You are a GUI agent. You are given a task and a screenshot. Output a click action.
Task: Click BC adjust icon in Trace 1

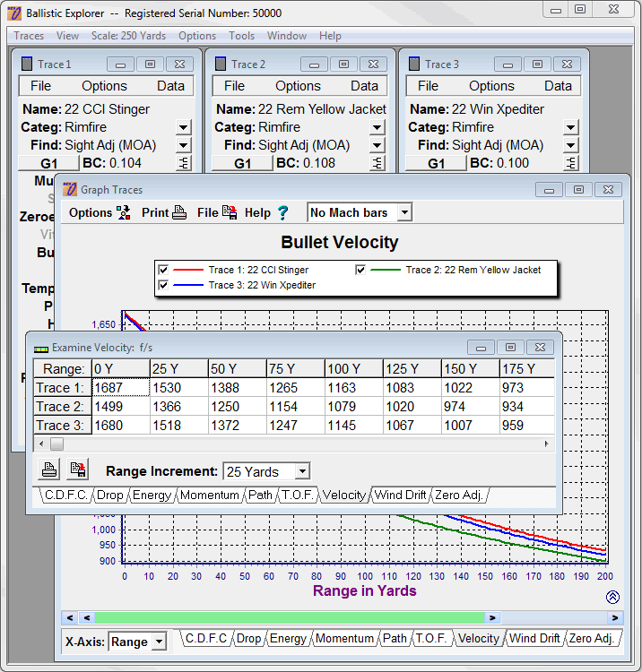coord(184,163)
